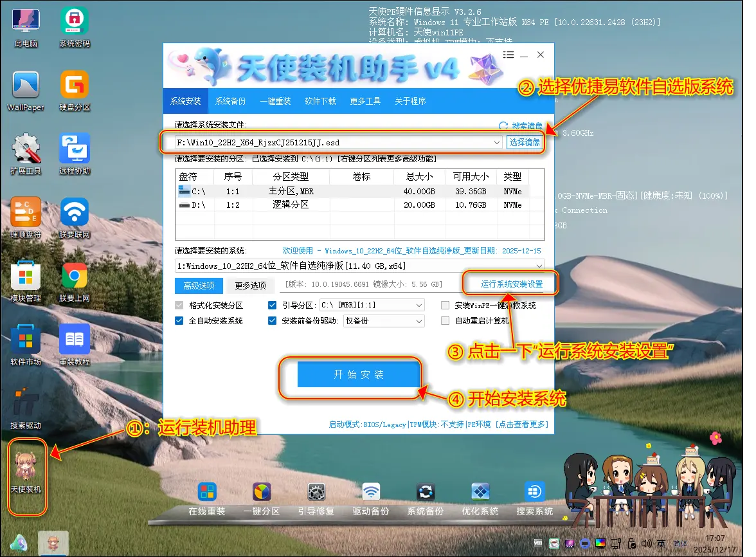Click the 联要联网 wifi desktop icon
Image resolution: width=756 pixels, height=557 pixels.
pyautogui.click(x=75, y=219)
